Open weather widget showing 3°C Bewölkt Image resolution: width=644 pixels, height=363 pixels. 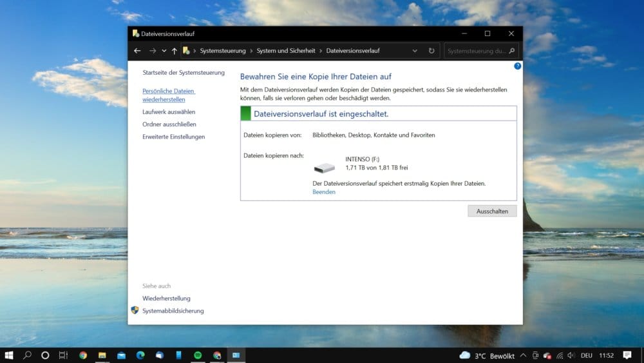[487, 356]
